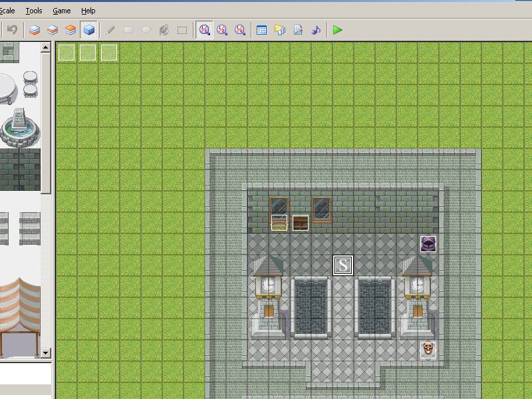Screen dimensions: 532x399
Task: Select the skull event on the map
Action: (x=428, y=349)
